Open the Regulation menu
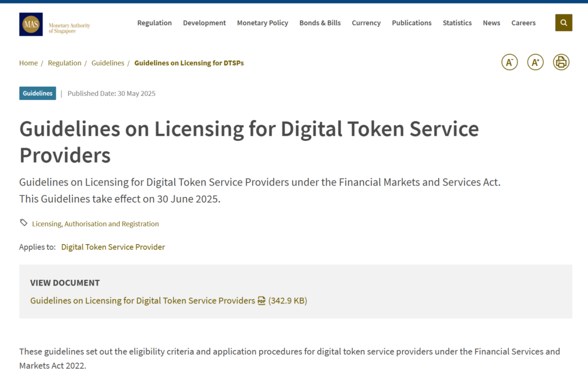Screen dimensions: 588x385 154,23
